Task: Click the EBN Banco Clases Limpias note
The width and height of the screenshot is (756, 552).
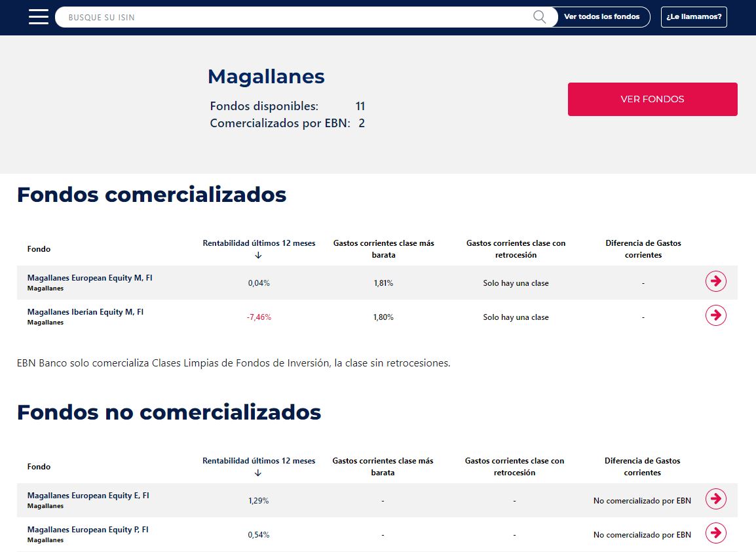Action: point(233,363)
